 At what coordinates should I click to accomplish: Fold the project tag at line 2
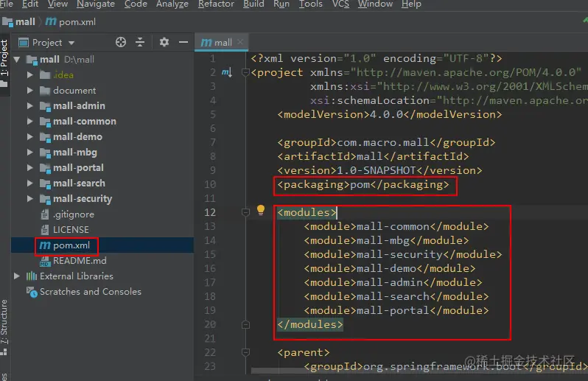245,72
